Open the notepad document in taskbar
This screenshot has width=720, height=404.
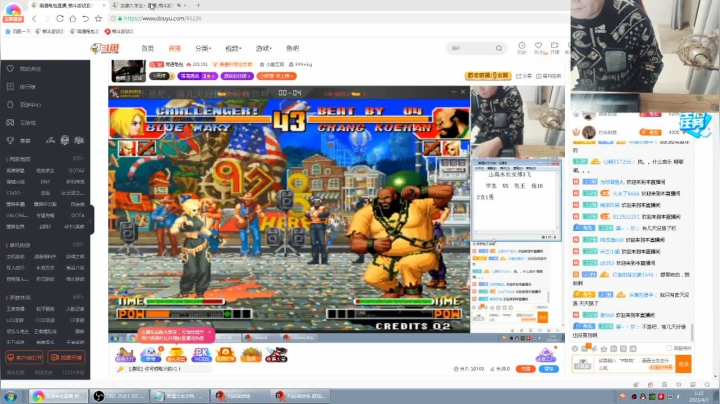pyautogui.click(x=180, y=396)
